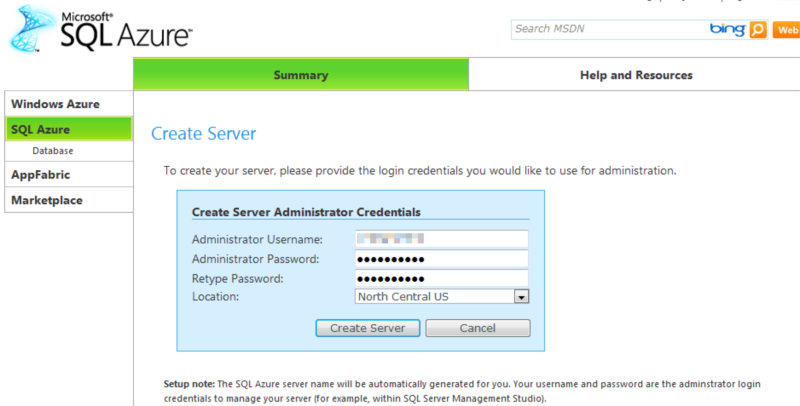Click the Microsoft SQL Azure logo
The height and width of the screenshot is (406, 800).
coord(100,30)
